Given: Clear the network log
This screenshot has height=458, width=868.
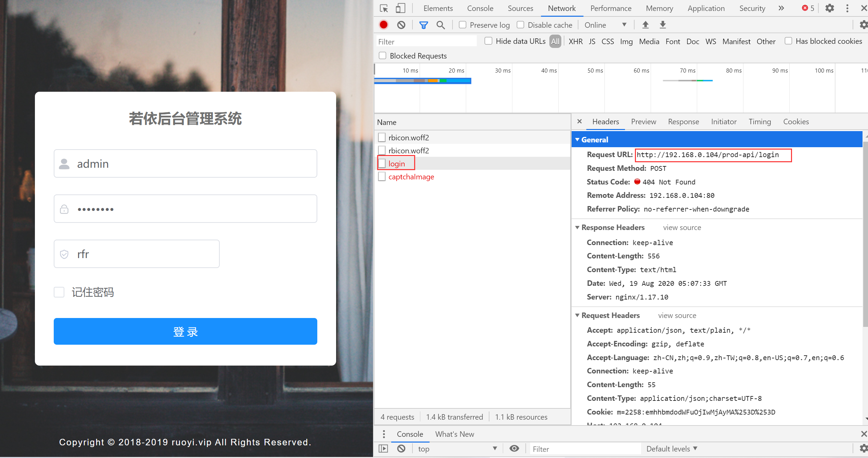Looking at the screenshot, I should 401,25.
